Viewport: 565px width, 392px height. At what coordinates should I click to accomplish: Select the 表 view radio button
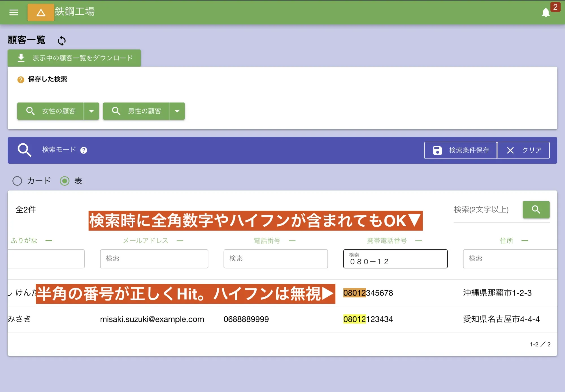click(x=65, y=181)
